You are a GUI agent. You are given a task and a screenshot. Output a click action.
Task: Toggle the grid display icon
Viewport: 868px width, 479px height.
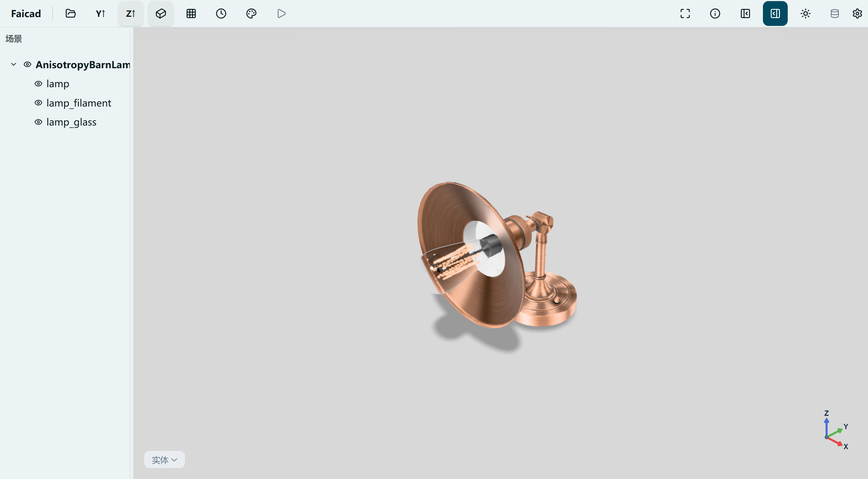(x=191, y=13)
